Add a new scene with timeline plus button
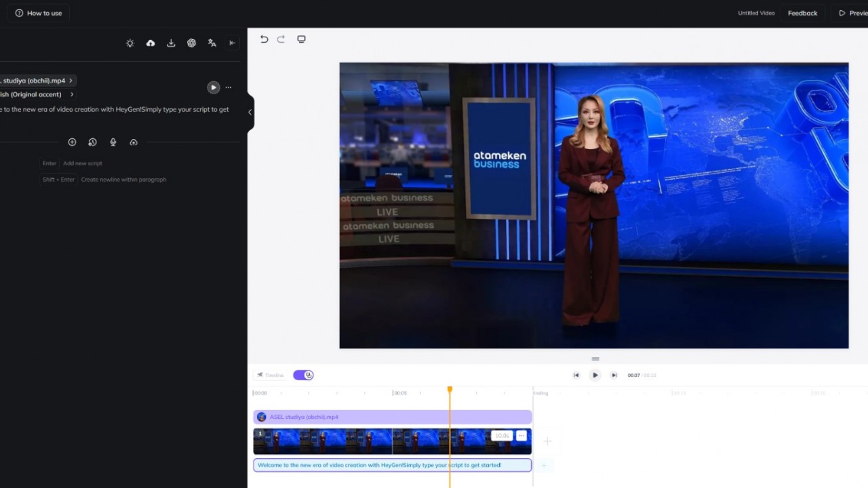Image resolution: width=868 pixels, height=488 pixels. [x=547, y=441]
